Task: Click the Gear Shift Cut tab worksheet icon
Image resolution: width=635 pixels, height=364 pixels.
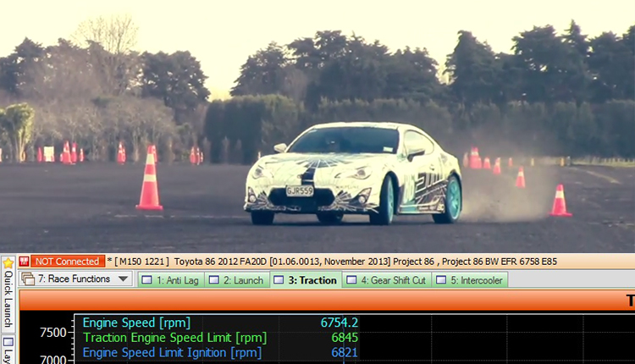Action: (x=351, y=280)
